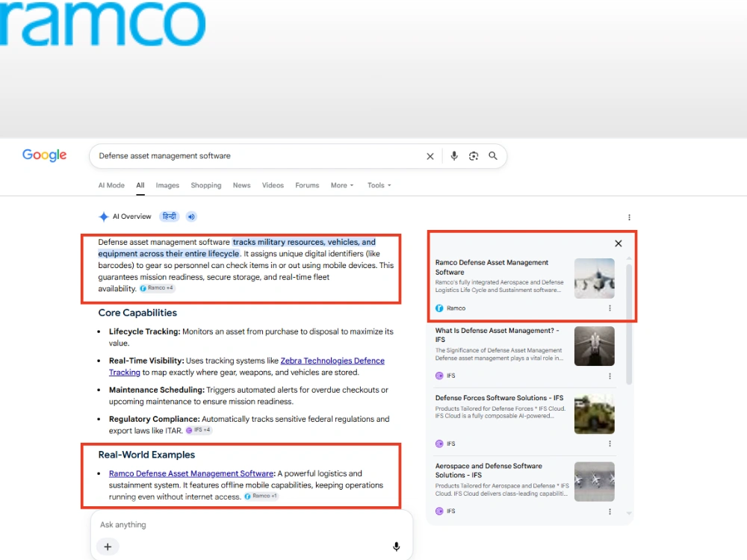Click the IFS +4 citation chip
Image resolution: width=747 pixels, height=560 pixels.
[x=199, y=430]
